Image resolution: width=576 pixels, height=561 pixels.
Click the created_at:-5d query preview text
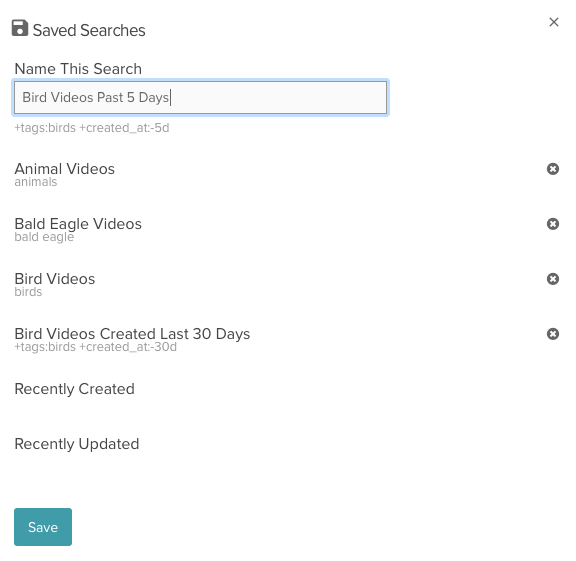click(x=92, y=128)
